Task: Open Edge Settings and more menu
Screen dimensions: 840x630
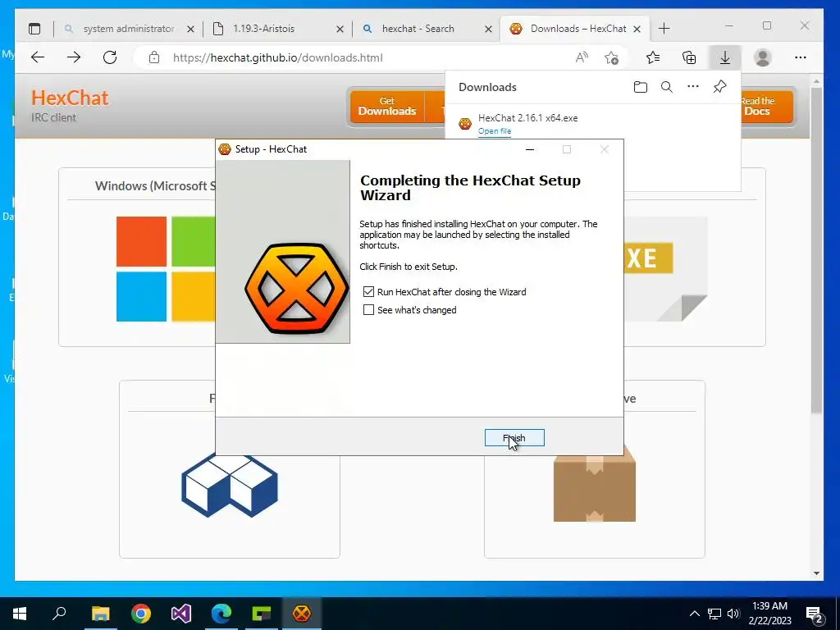Action: [801, 57]
